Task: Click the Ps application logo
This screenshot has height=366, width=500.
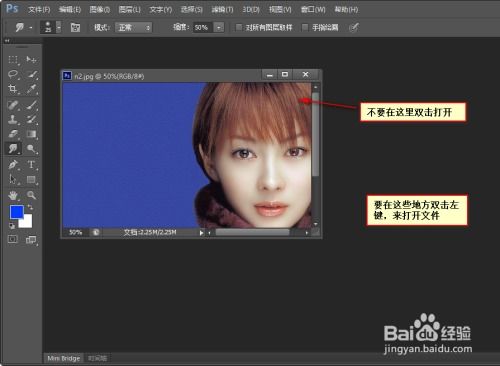Action: [x=12, y=8]
